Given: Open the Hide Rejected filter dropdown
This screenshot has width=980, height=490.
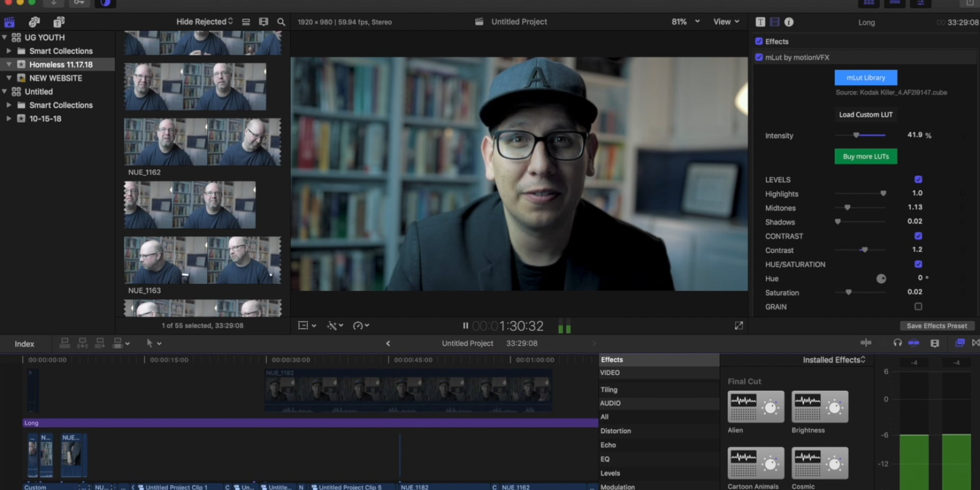Looking at the screenshot, I should click(204, 21).
